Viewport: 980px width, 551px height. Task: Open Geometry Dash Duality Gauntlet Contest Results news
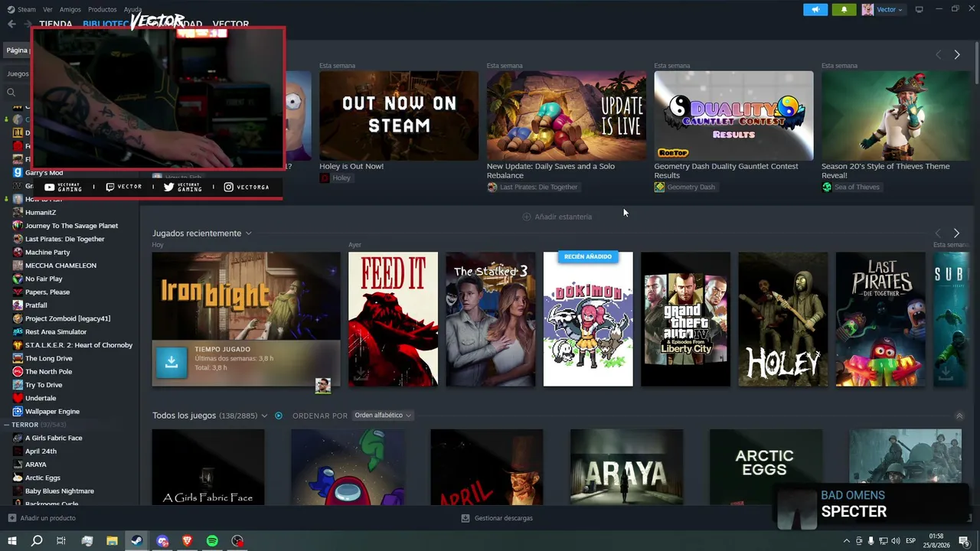[x=733, y=116]
